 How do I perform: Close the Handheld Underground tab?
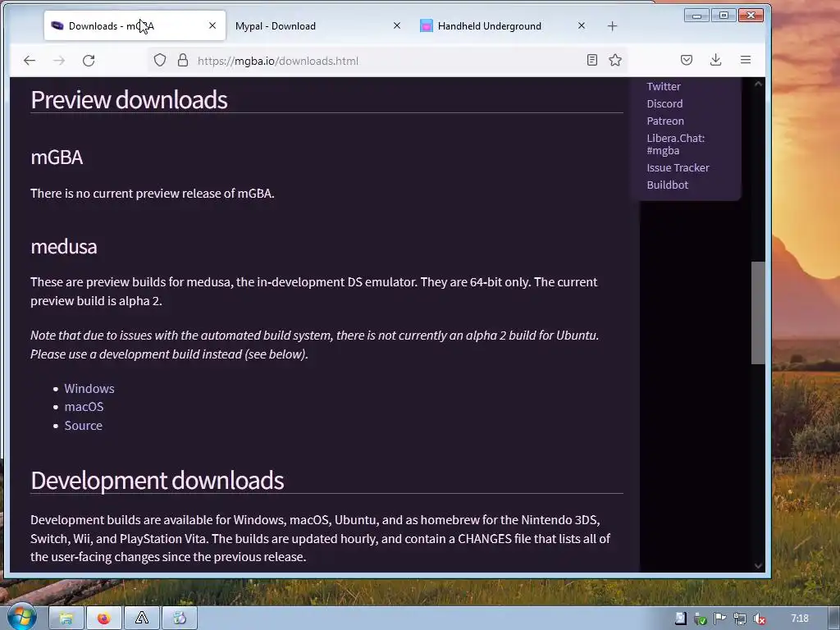582,25
